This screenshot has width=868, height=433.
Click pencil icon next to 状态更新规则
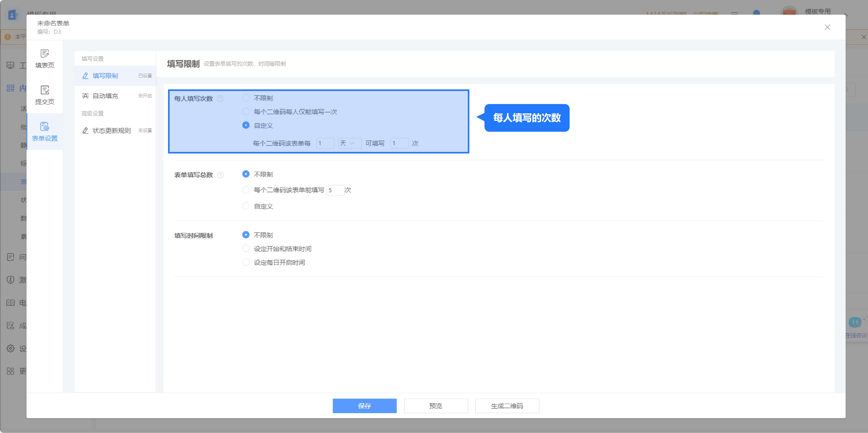point(85,131)
